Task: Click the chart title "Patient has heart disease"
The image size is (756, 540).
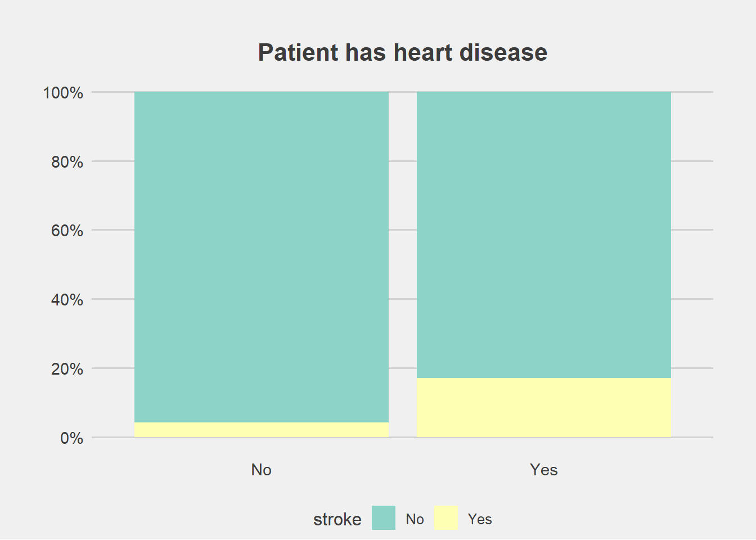Action: point(402,52)
